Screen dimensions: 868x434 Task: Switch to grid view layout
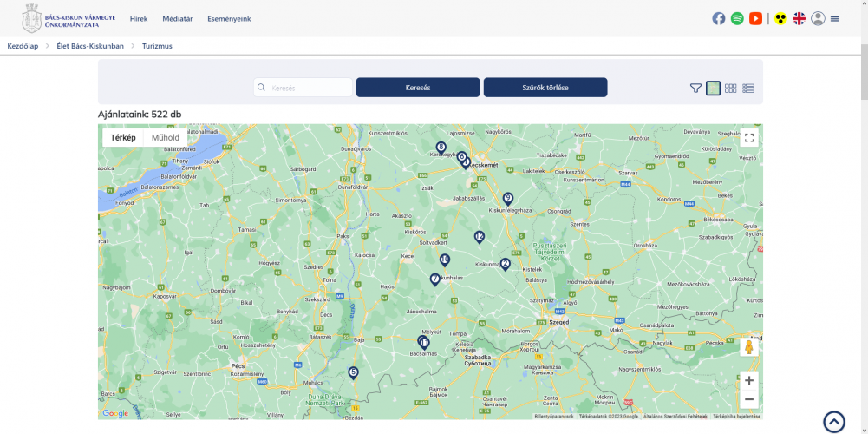(731, 89)
